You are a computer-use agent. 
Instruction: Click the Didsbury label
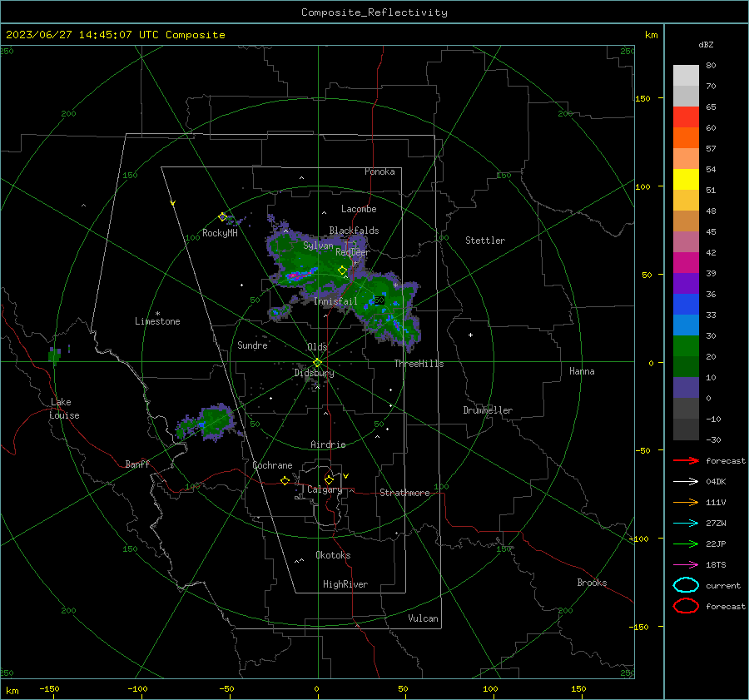[314, 373]
